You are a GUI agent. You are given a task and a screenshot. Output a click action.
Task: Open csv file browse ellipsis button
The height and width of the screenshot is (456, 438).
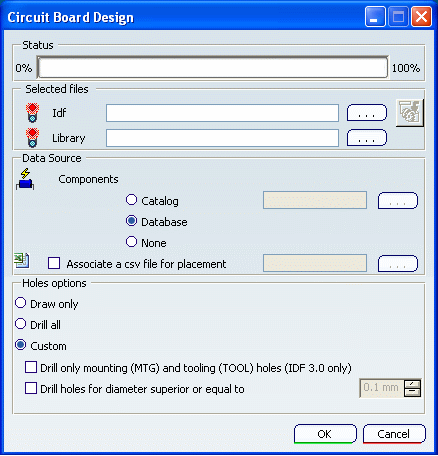click(x=398, y=264)
